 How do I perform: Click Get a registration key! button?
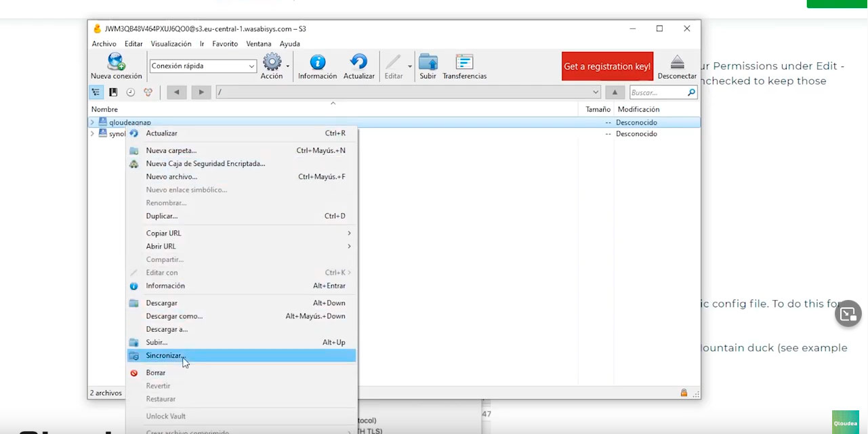coord(607,66)
